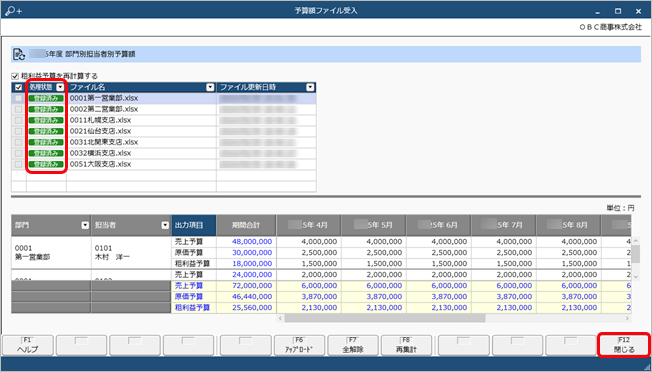This screenshot has width=652, height=372.
Task: Click the budget file icon in blue header
Action: coord(19,54)
